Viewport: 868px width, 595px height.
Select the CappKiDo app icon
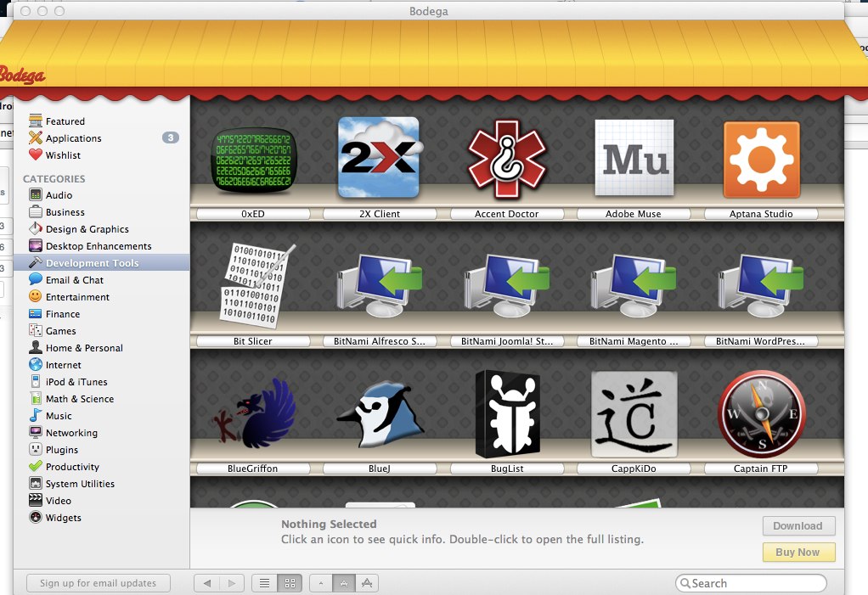pyautogui.click(x=634, y=414)
